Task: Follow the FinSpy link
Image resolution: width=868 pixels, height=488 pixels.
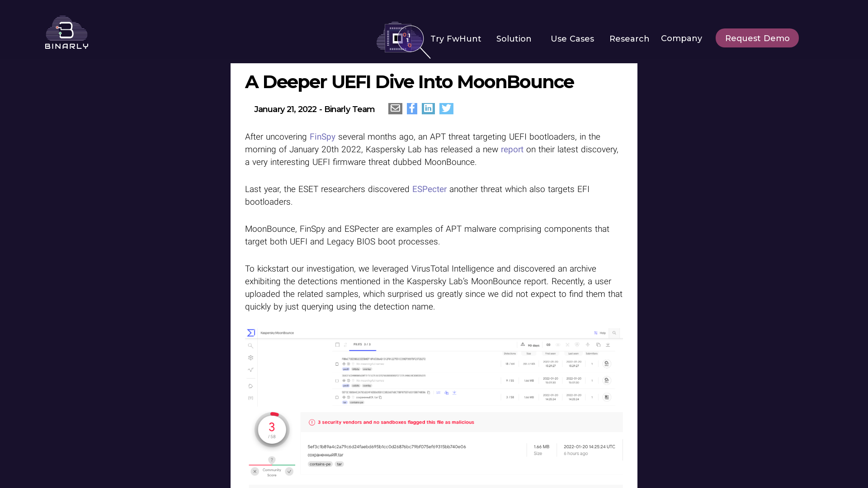Action: 322,137
